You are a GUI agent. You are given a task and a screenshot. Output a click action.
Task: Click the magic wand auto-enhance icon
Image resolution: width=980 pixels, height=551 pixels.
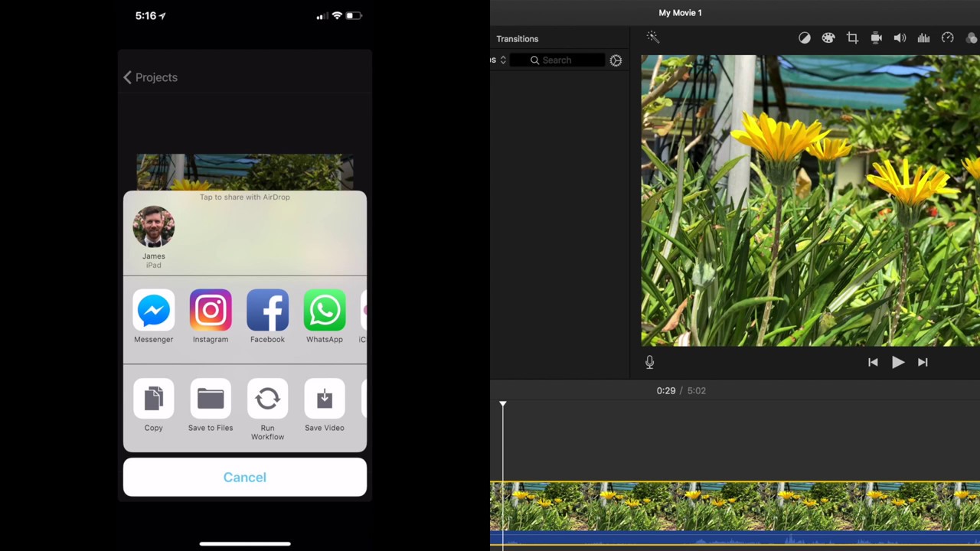point(652,37)
